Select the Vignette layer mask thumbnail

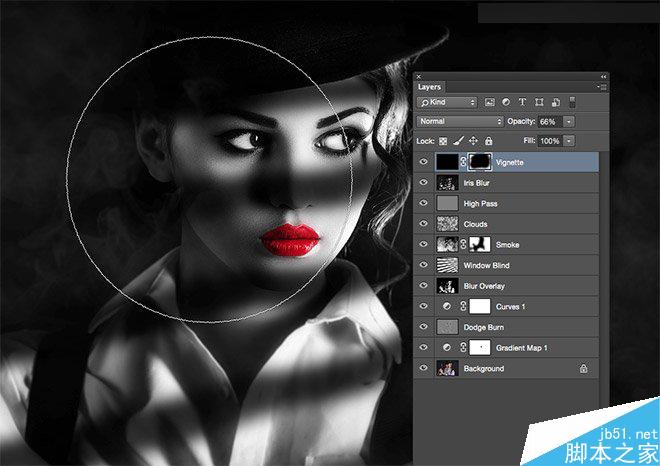[480, 162]
